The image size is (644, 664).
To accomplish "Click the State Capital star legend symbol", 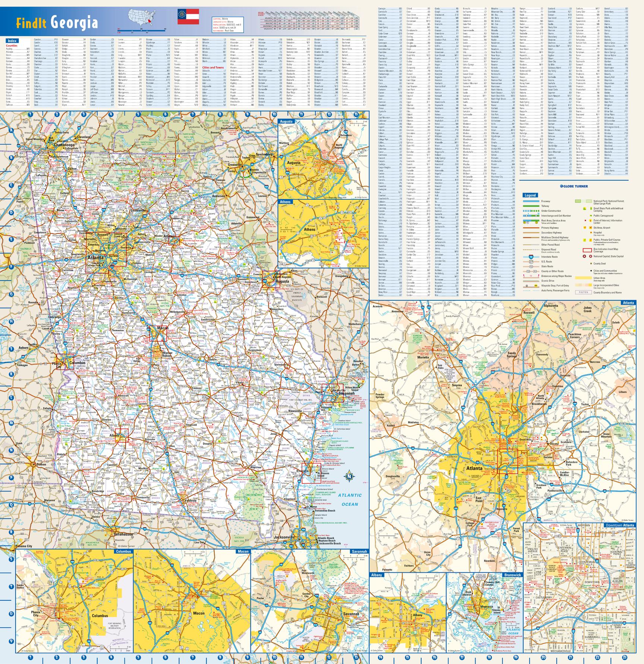I will coord(590,256).
